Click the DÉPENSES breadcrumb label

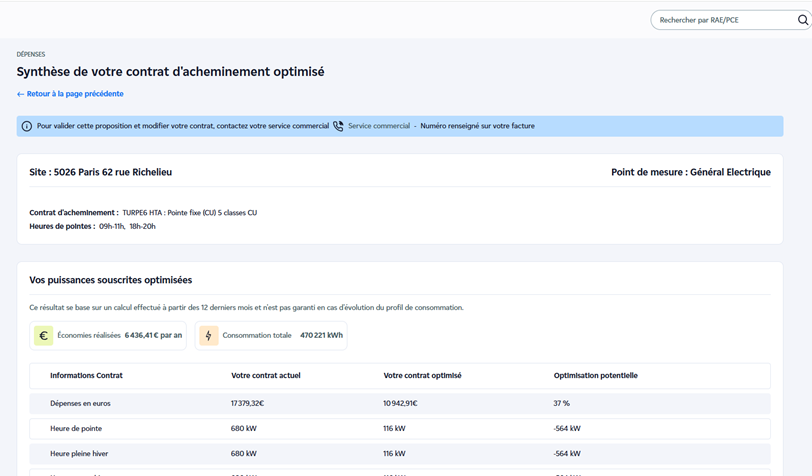click(31, 54)
